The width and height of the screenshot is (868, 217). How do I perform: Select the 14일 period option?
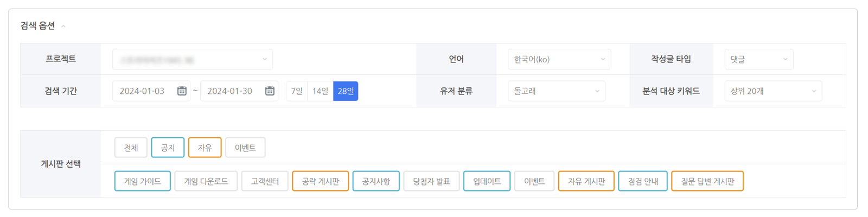tap(320, 91)
